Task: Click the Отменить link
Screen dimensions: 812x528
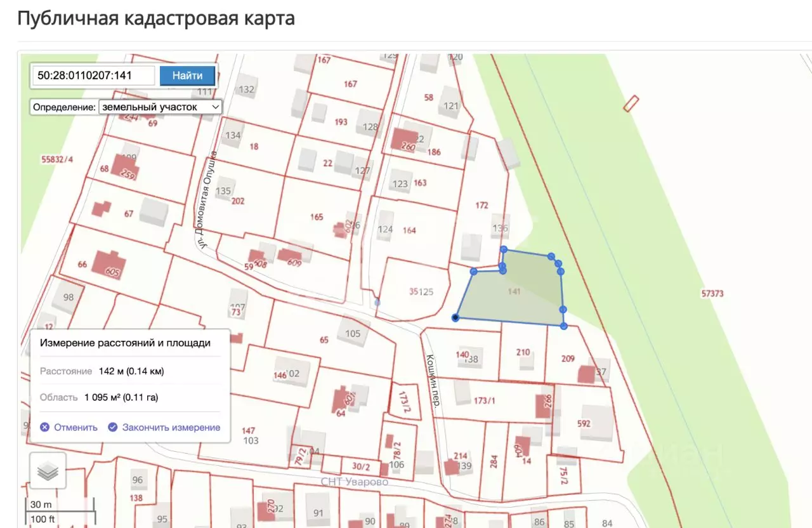Action: point(75,427)
